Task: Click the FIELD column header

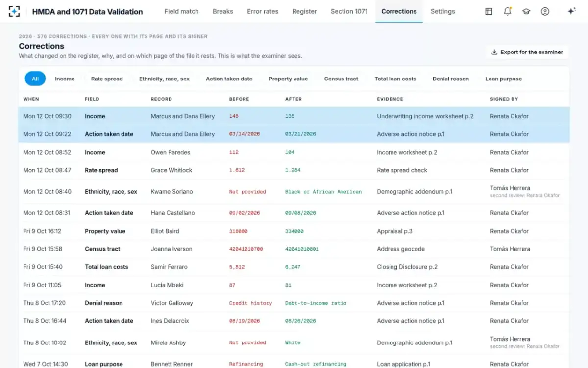Action: (x=92, y=99)
